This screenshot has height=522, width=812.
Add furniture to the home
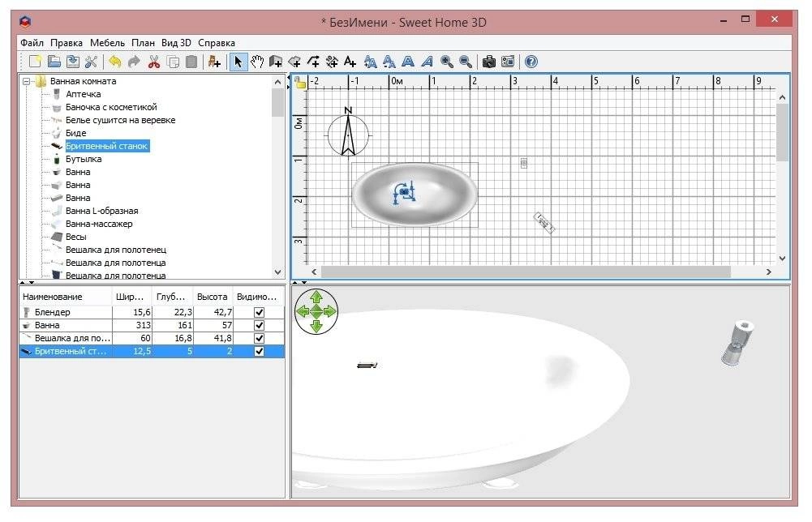click(214, 62)
